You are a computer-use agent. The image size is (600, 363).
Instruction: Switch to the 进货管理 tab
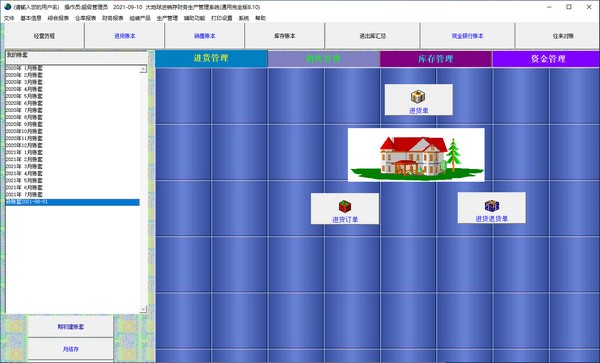tap(211, 59)
